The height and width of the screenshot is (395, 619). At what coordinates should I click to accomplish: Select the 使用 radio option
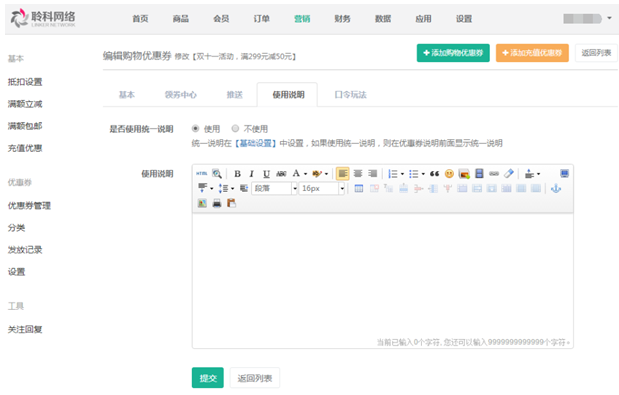[195, 129]
